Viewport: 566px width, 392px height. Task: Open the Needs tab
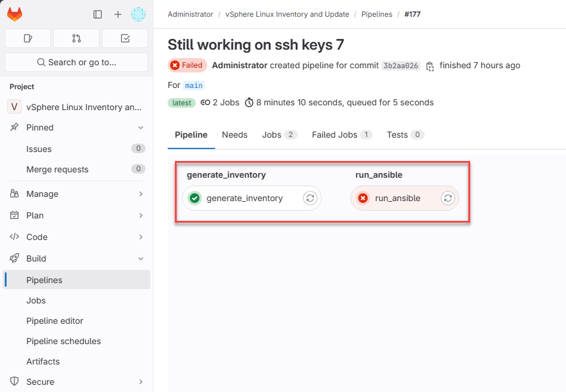click(x=234, y=135)
